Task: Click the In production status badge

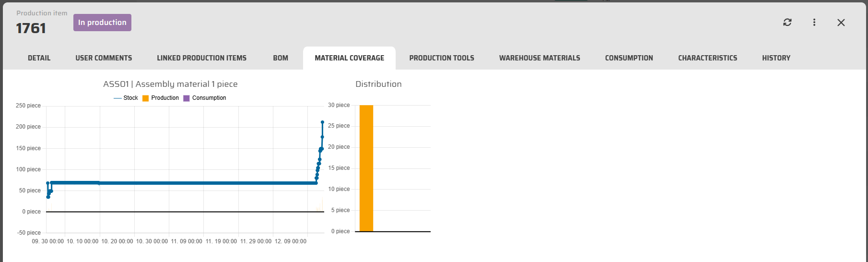Action: [x=102, y=23]
